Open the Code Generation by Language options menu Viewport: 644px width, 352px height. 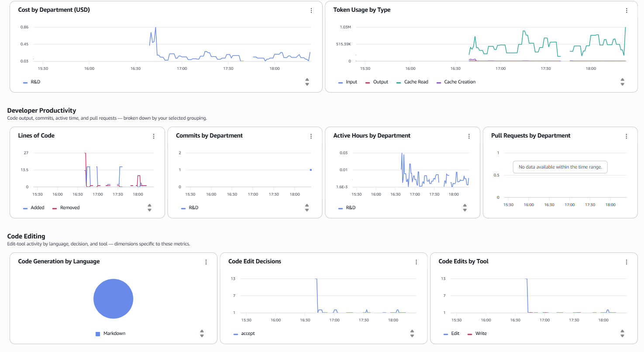pos(206,262)
